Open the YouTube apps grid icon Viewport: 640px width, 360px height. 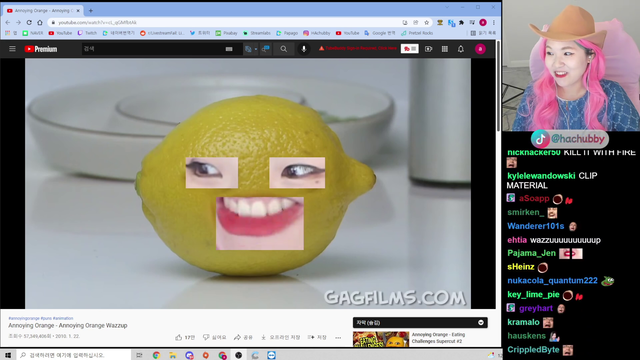pyautogui.click(x=444, y=49)
